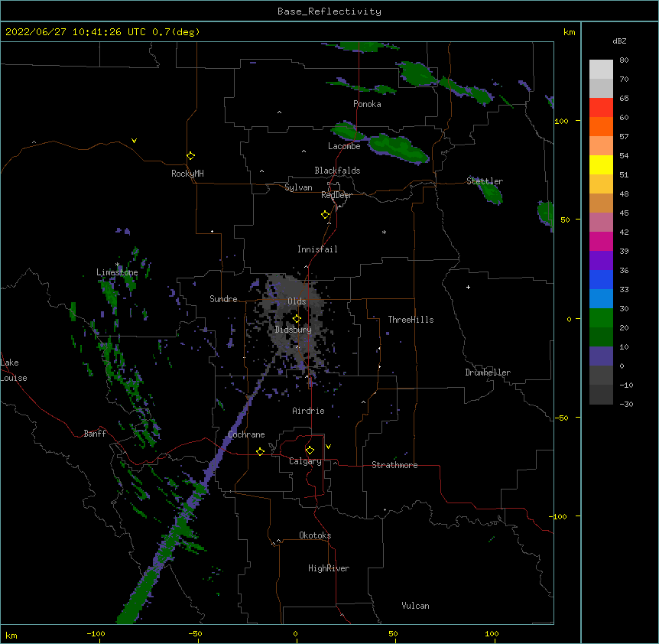659x644 pixels.
Task: Select the Limestone label
Action: (117, 272)
